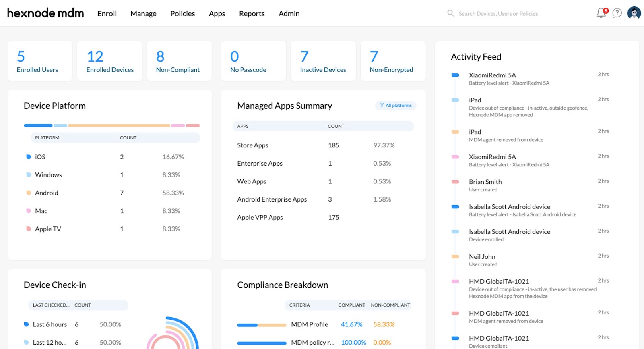Open the All platforms filter dropdown

coord(396,105)
